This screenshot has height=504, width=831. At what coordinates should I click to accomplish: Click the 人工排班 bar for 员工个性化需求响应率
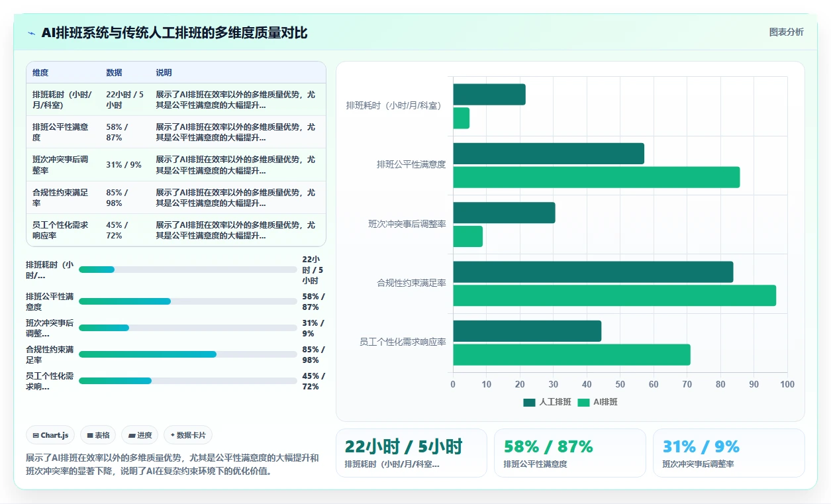point(528,331)
